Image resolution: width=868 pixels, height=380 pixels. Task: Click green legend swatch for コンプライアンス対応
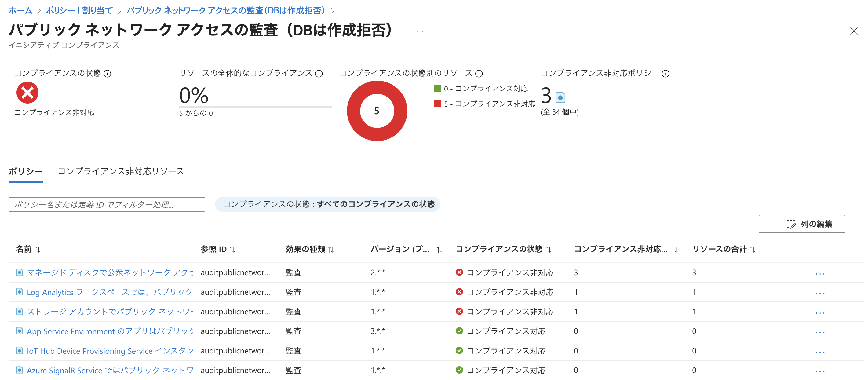click(437, 88)
